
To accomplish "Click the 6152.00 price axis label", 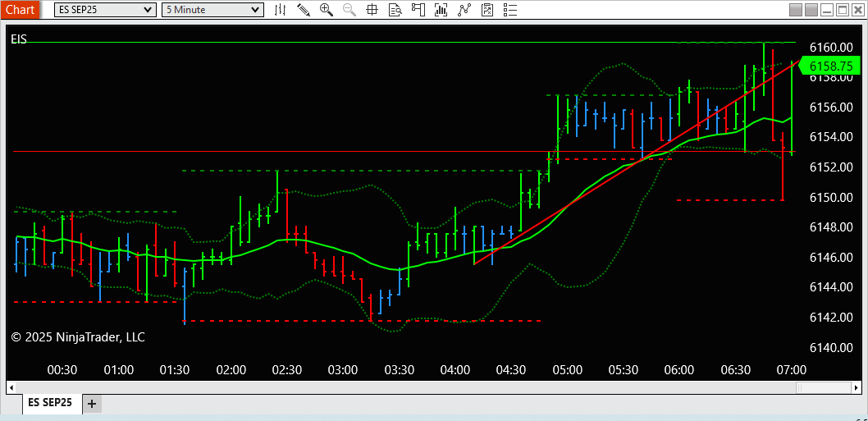I will coord(831,167).
